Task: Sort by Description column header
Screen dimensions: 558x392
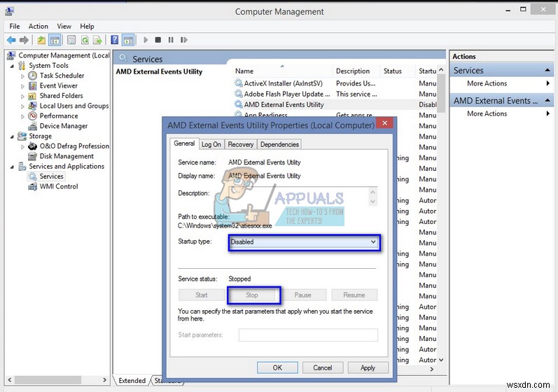Action: click(356, 71)
